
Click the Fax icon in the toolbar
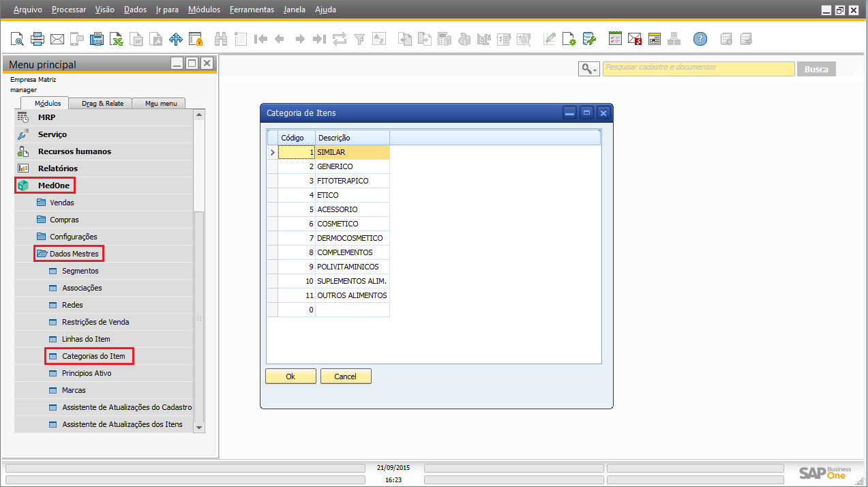point(97,39)
